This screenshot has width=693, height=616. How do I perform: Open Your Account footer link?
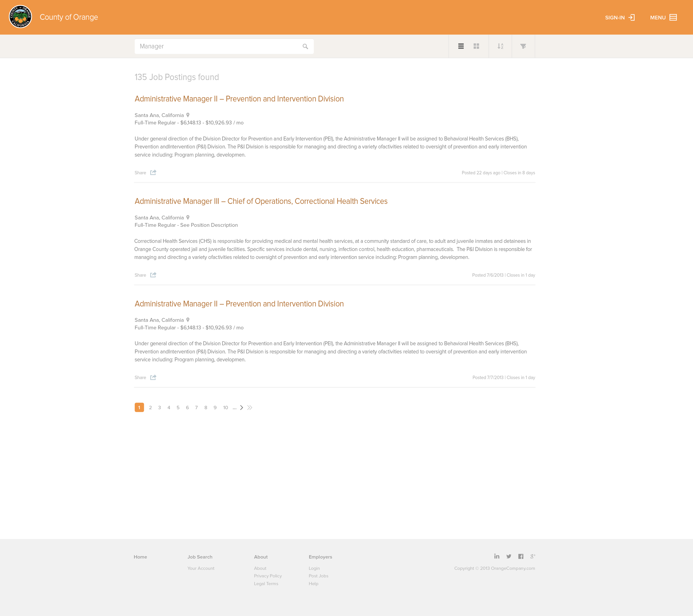pyautogui.click(x=201, y=568)
